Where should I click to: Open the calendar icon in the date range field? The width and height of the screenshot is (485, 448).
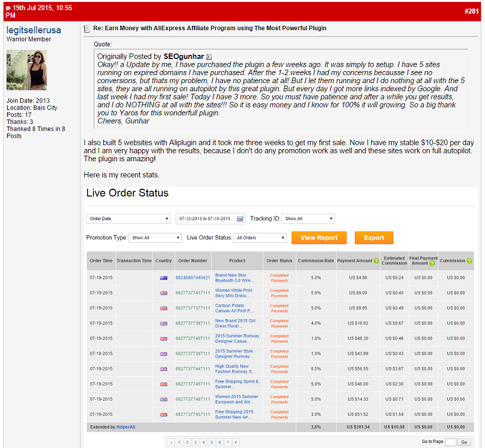pos(240,219)
